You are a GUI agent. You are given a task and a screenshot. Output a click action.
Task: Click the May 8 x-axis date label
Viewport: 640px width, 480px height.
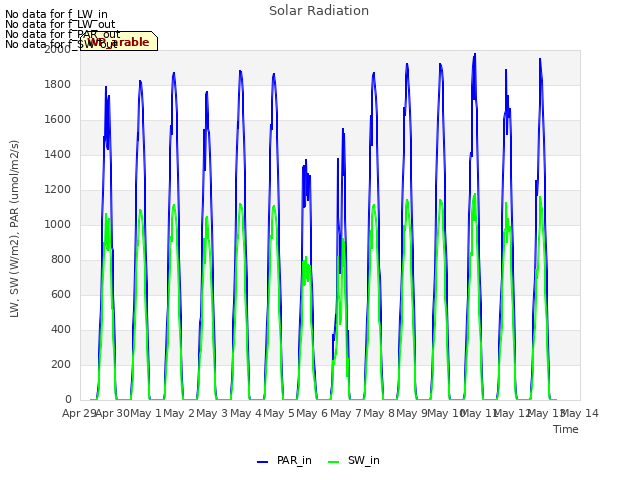tap(379, 414)
